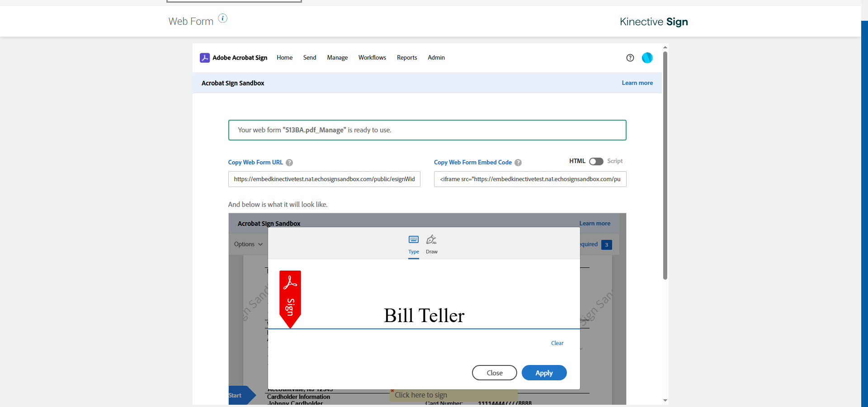Click the Apply signature button
The width and height of the screenshot is (868, 407).
click(x=544, y=373)
